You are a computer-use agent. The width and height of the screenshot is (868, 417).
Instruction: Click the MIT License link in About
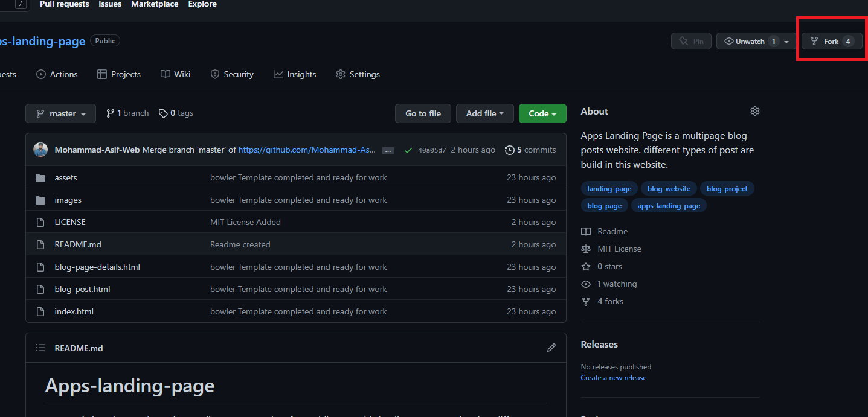[611, 249]
